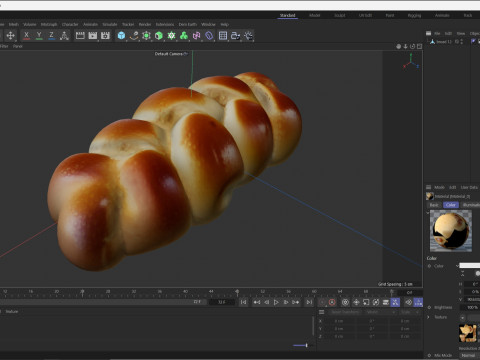Toggle parameter keying icon

(x=386, y=302)
